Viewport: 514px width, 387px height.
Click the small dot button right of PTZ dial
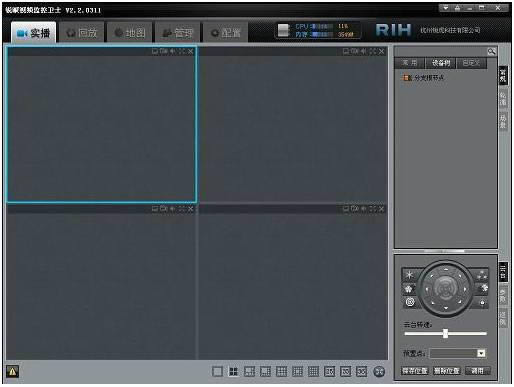[482, 302]
